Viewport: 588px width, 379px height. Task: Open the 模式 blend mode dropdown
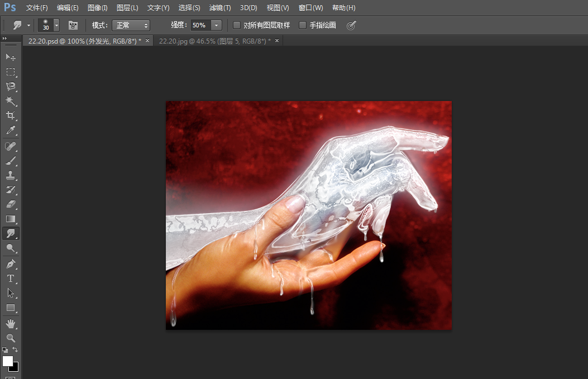tap(131, 25)
